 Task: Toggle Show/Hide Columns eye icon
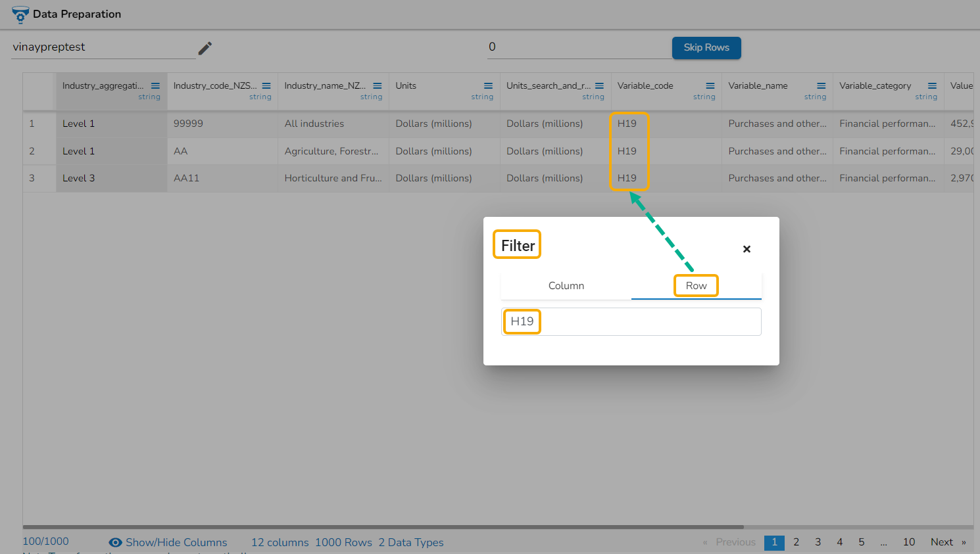(x=115, y=542)
